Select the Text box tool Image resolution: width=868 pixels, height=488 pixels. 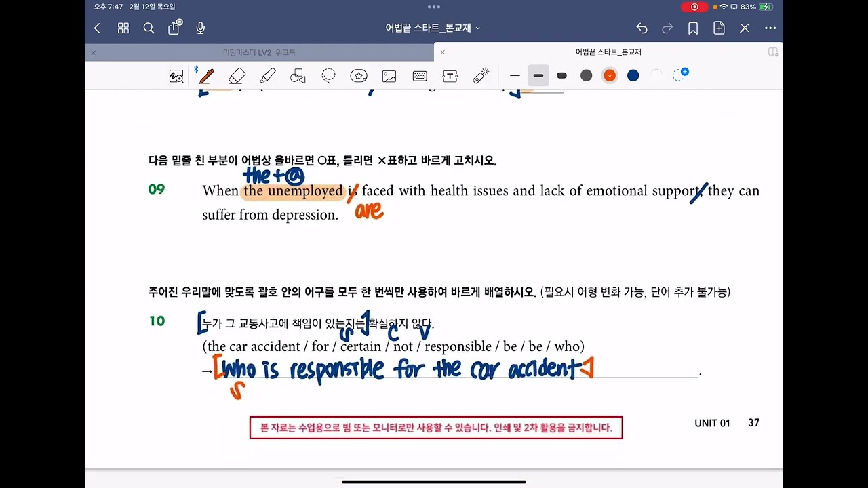450,76
